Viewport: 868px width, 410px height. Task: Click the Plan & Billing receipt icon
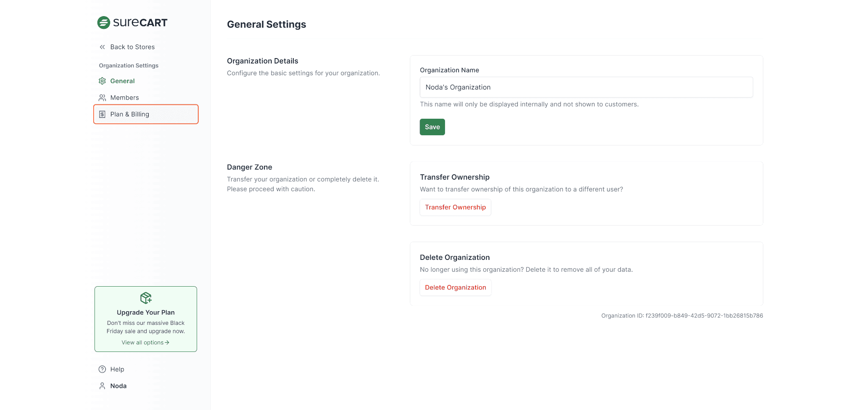pos(102,114)
